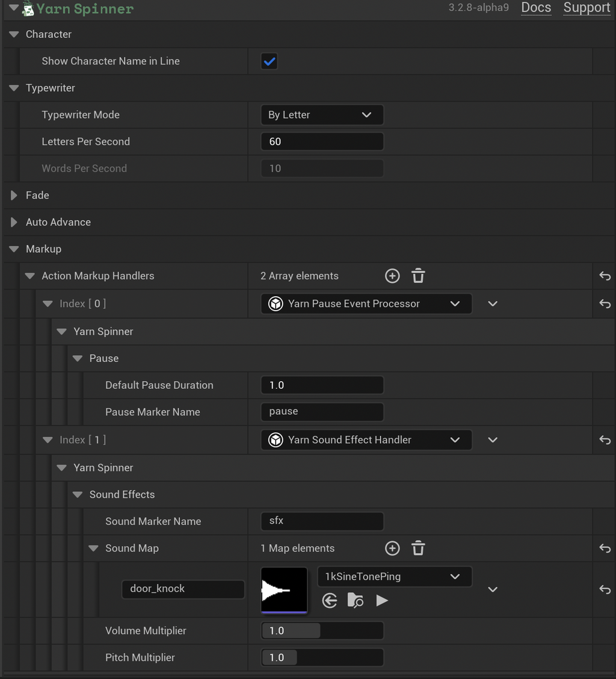Viewport: 616px width, 679px height.
Task: Click the Sound Marker Name field
Action: pos(322,521)
